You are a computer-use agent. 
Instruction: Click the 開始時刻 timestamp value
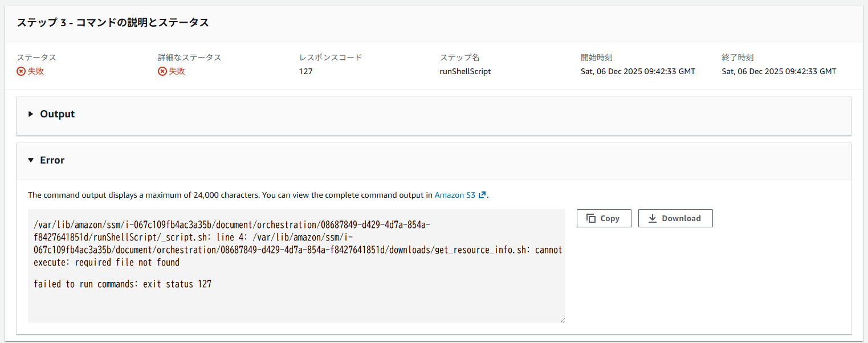click(x=638, y=72)
